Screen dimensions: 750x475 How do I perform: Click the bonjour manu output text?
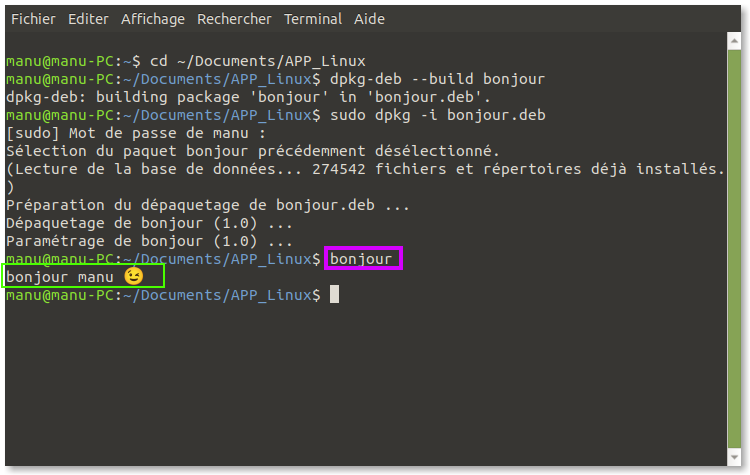(x=60, y=277)
